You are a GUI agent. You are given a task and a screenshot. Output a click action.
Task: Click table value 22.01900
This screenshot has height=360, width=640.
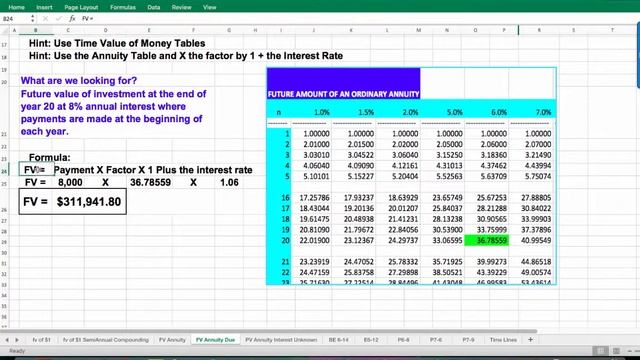[314, 240]
